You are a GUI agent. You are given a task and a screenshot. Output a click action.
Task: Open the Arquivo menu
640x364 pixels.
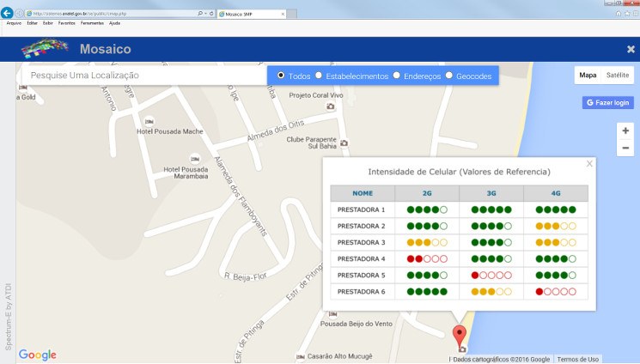[x=14, y=23]
